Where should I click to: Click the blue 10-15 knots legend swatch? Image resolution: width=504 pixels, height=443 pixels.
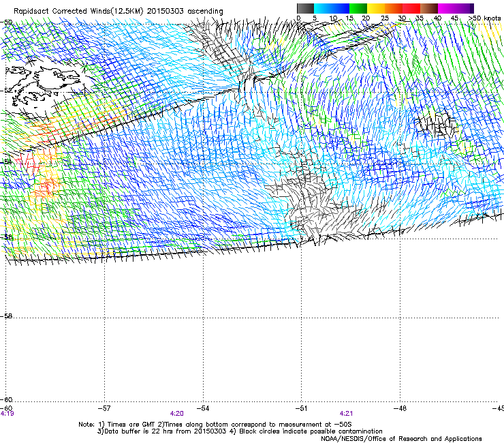coord(341,8)
